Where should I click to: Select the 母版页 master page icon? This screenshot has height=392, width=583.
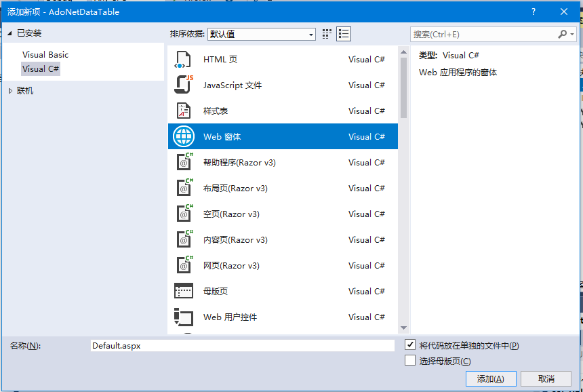click(184, 292)
